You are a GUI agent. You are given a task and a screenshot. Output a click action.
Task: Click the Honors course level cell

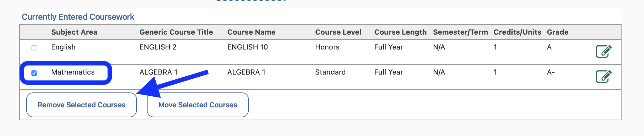[x=327, y=47]
